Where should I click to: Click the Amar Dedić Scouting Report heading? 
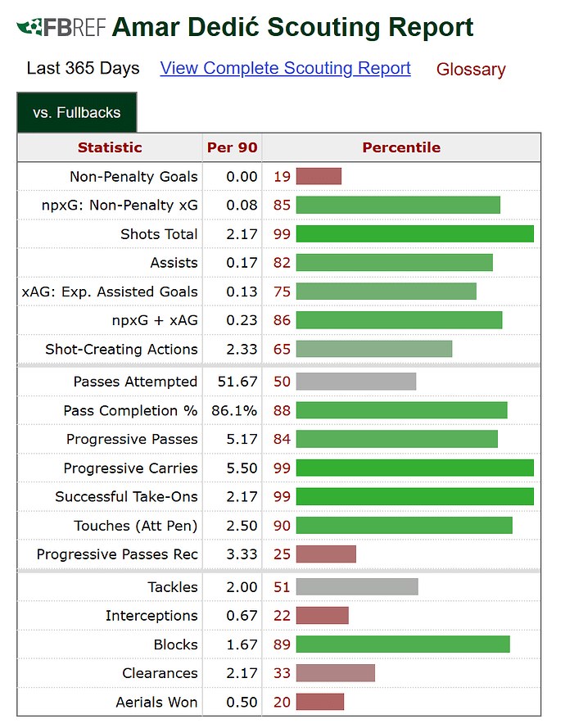pos(293,27)
